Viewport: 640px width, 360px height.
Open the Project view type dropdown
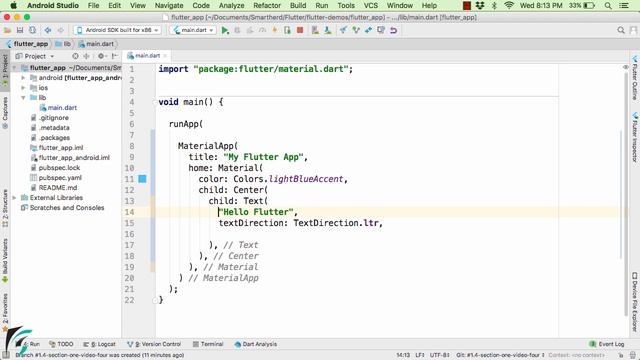pyautogui.click(x=35, y=56)
